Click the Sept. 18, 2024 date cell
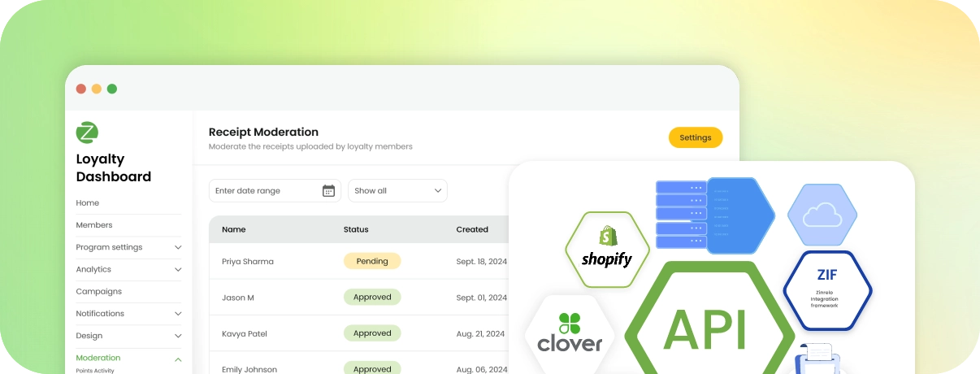The width and height of the screenshot is (980, 374). 482,262
